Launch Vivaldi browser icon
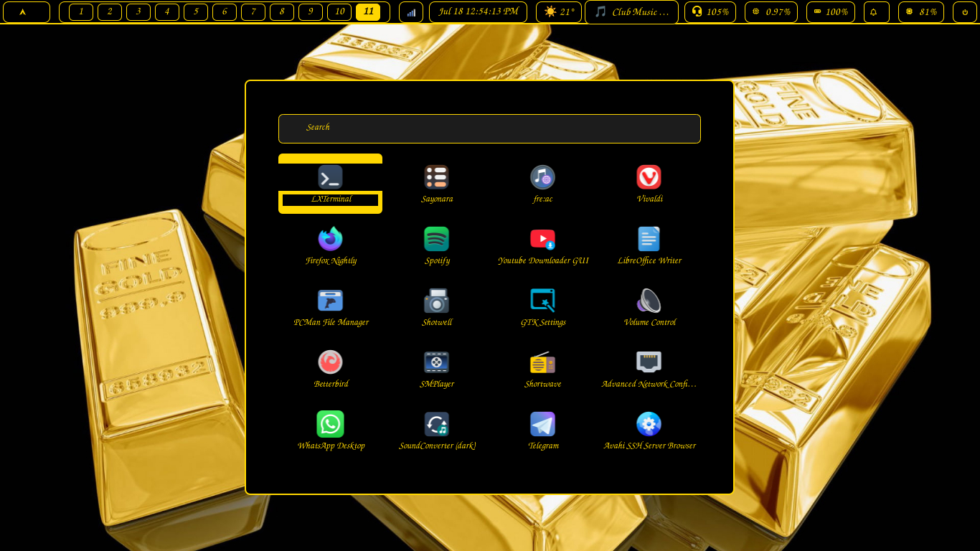The width and height of the screenshot is (980, 551). (x=649, y=177)
